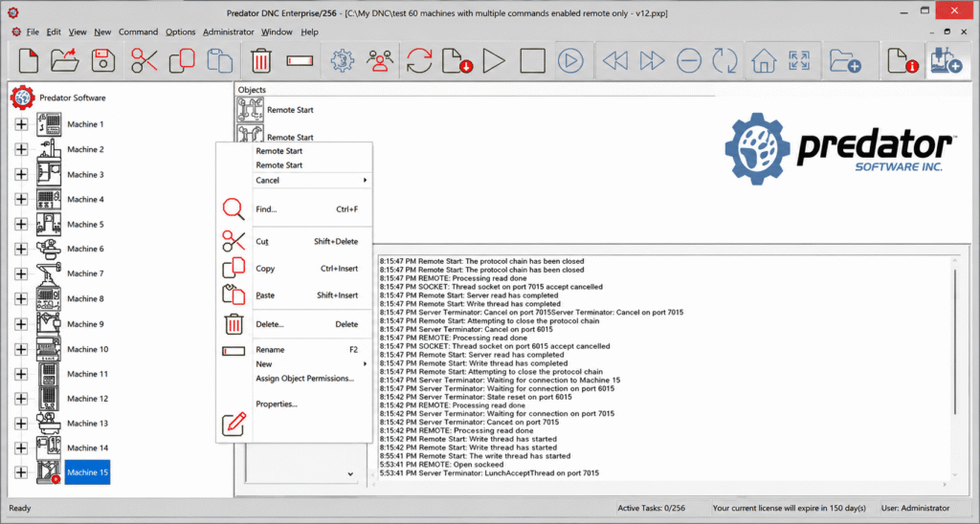The image size is (980, 524).
Task: Click the Predator Software root tree label
Action: (x=73, y=98)
